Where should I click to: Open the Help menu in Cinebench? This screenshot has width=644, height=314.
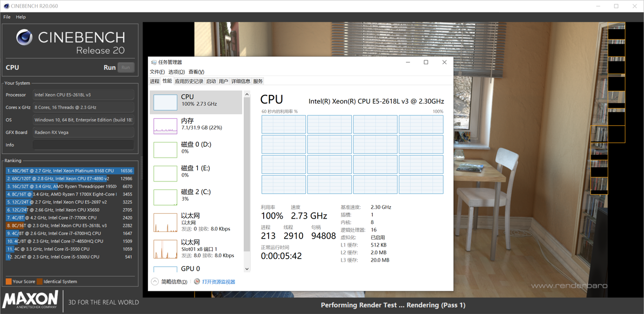[x=21, y=17]
